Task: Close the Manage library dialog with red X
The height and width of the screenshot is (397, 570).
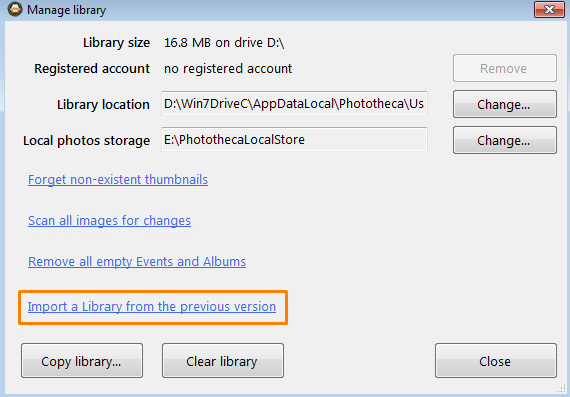Action: tap(549, 9)
